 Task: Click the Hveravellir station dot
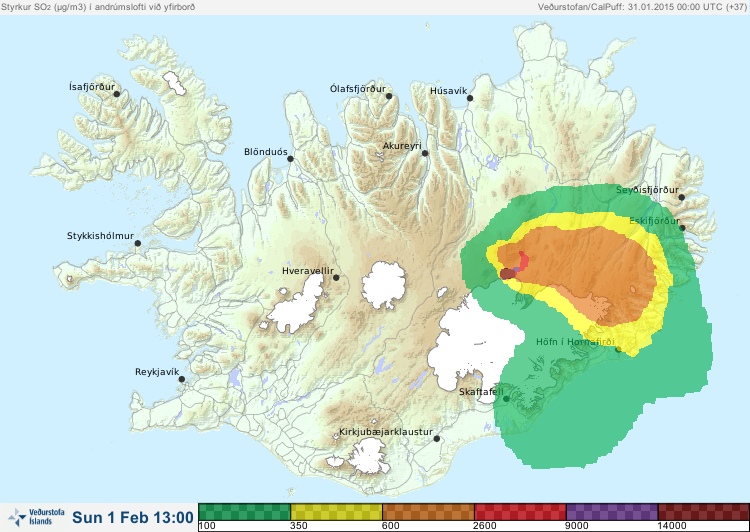336,277
